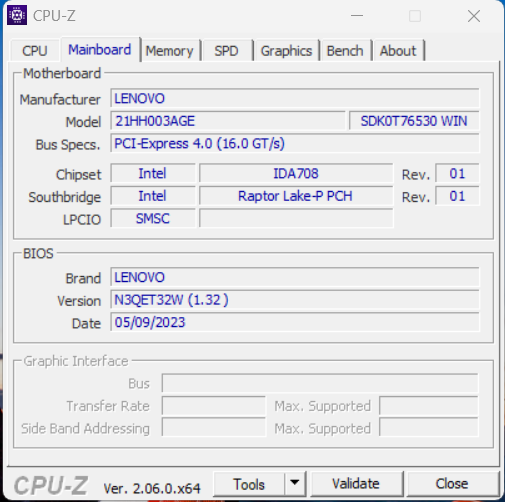Click the Validate button
This screenshot has width=505, height=502.
pyautogui.click(x=356, y=484)
